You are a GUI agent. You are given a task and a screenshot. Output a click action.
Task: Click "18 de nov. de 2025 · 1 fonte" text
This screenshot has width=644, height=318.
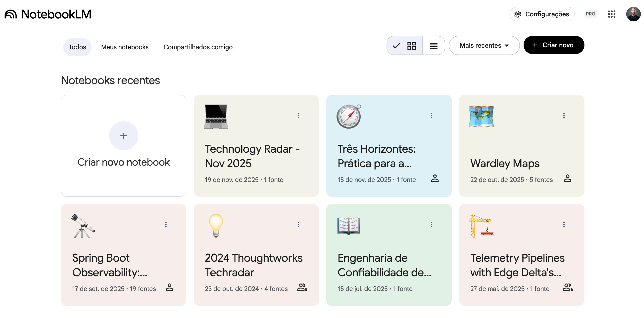(377, 180)
